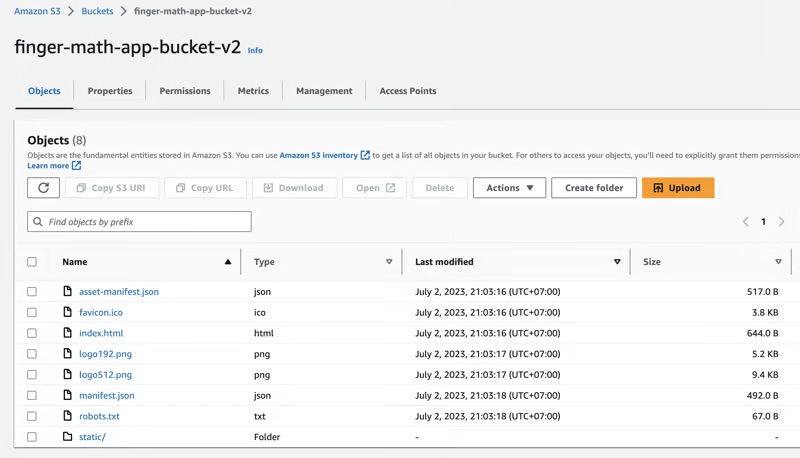Click the Copy URL button

[x=205, y=188]
